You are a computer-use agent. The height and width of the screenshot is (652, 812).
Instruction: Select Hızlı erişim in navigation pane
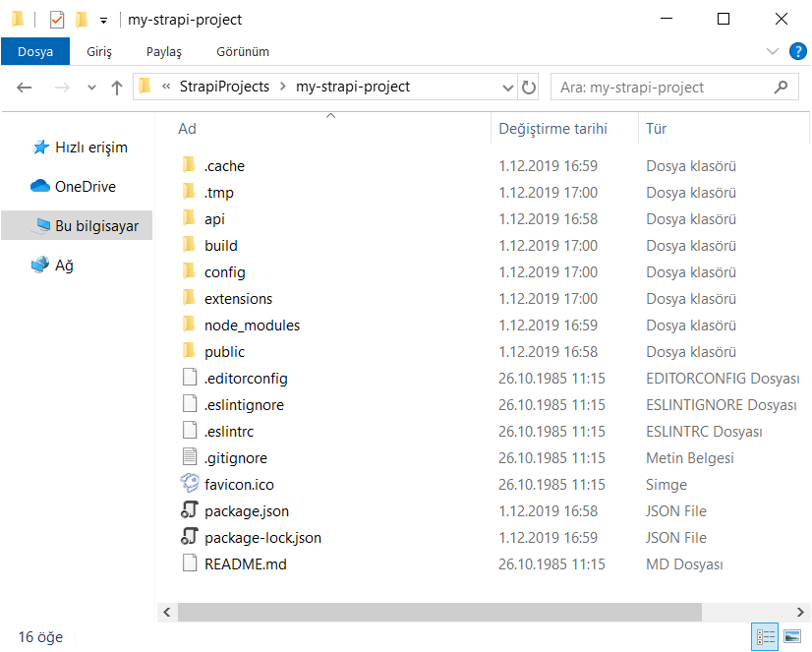pyautogui.click(x=90, y=148)
